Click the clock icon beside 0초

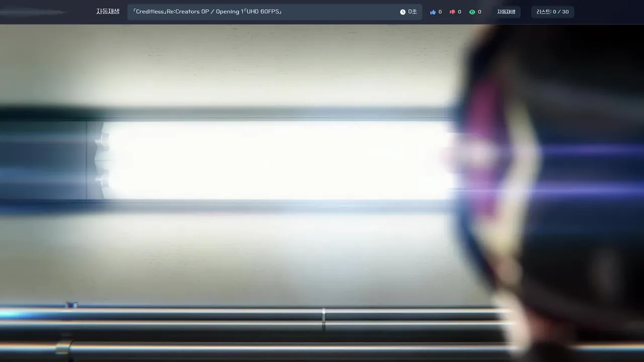[403, 12]
